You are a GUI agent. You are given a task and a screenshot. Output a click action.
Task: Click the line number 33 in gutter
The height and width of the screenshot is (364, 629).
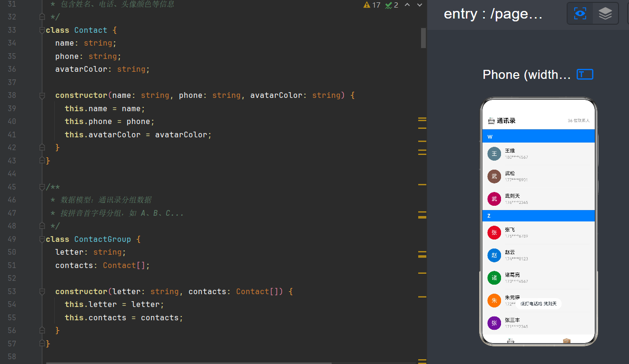pos(12,30)
